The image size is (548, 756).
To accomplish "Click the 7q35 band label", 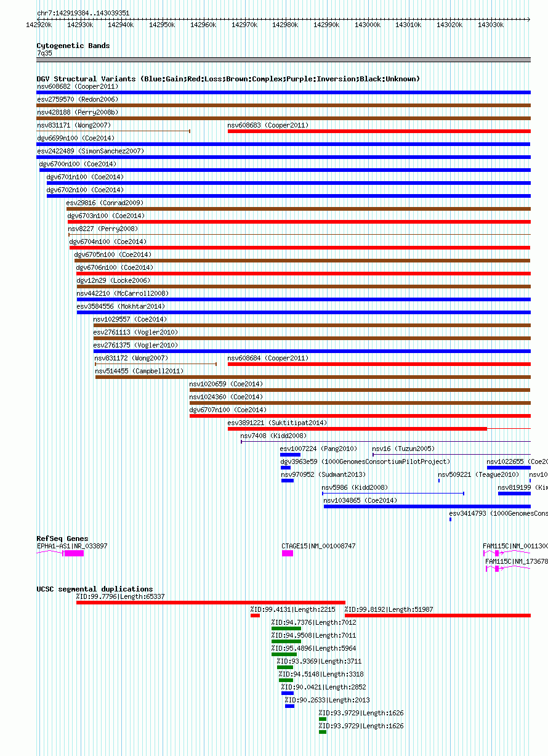I will pyautogui.click(x=44, y=53).
